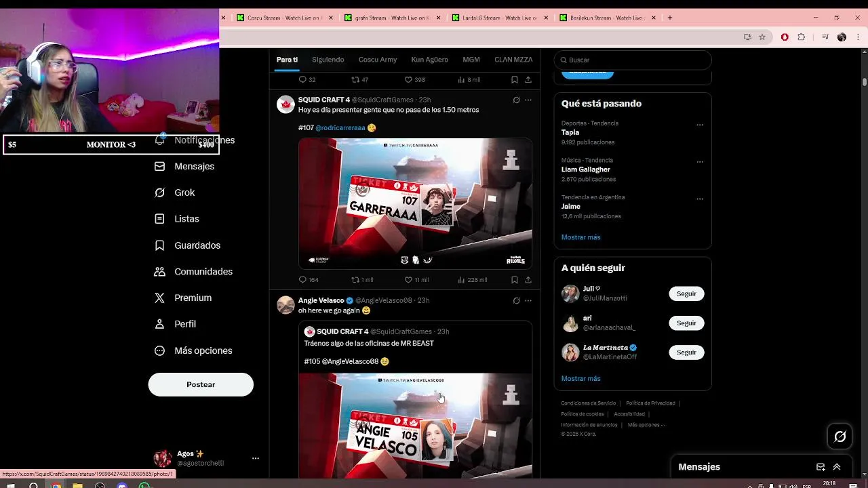Viewport: 868px width, 488px height.
Task: Open Chrome three-dot menu
Action: [858, 37]
